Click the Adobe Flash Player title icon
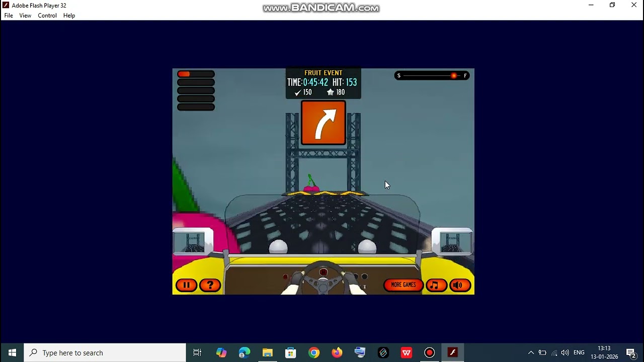Screen dimensions: 644x362 (x=6, y=5)
